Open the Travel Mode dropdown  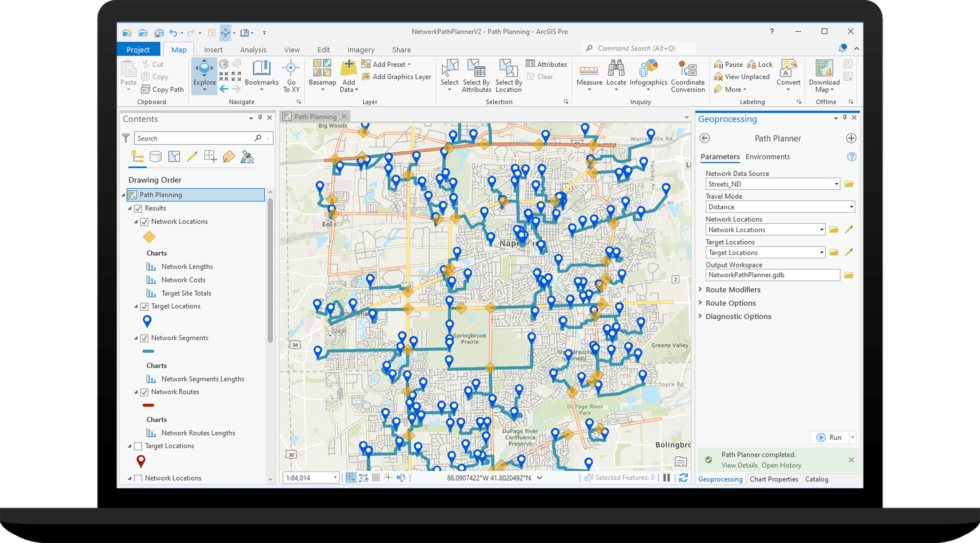tap(851, 207)
